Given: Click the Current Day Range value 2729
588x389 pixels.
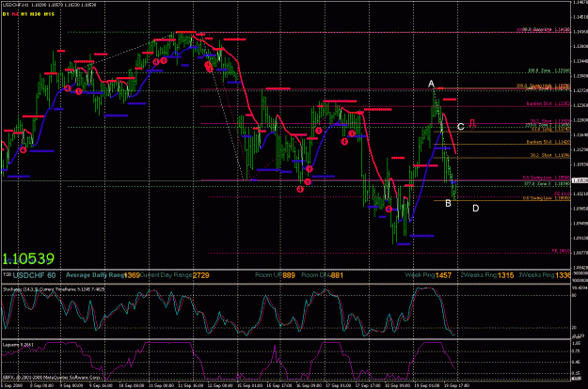Looking at the screenshot, I should point(201,275).
